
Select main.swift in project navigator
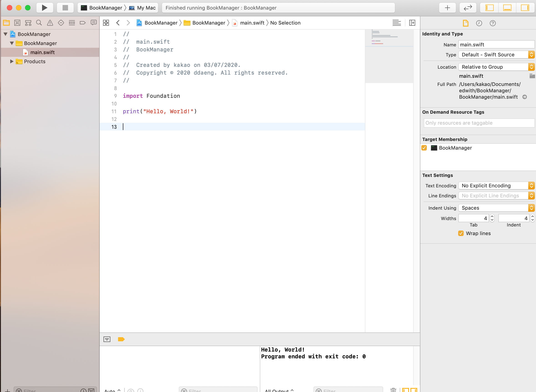(43, 53)
